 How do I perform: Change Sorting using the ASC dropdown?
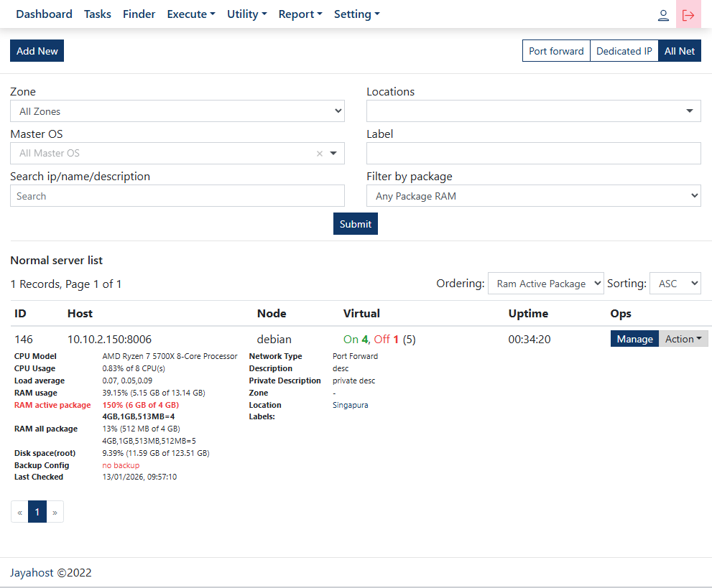675,283
